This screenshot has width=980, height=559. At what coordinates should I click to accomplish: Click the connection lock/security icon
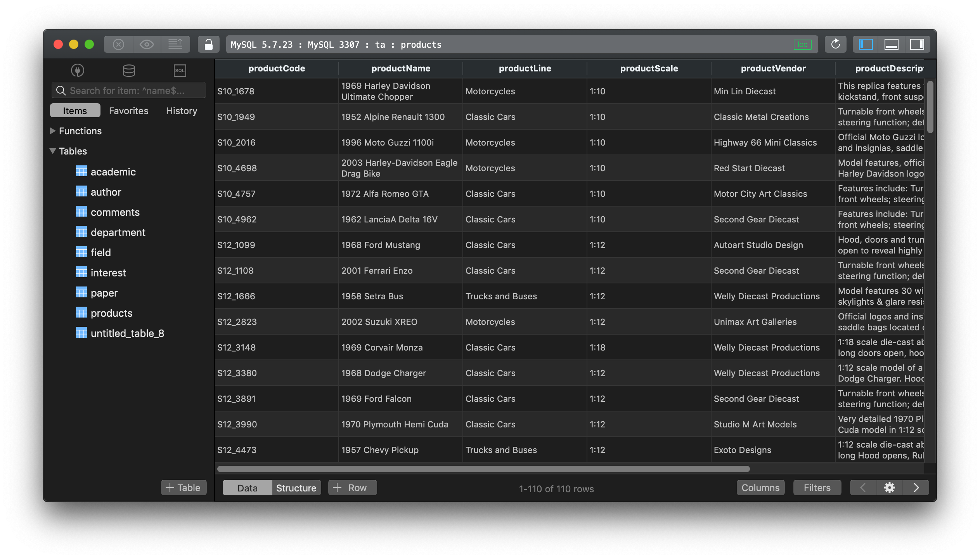tap(209, 44)
